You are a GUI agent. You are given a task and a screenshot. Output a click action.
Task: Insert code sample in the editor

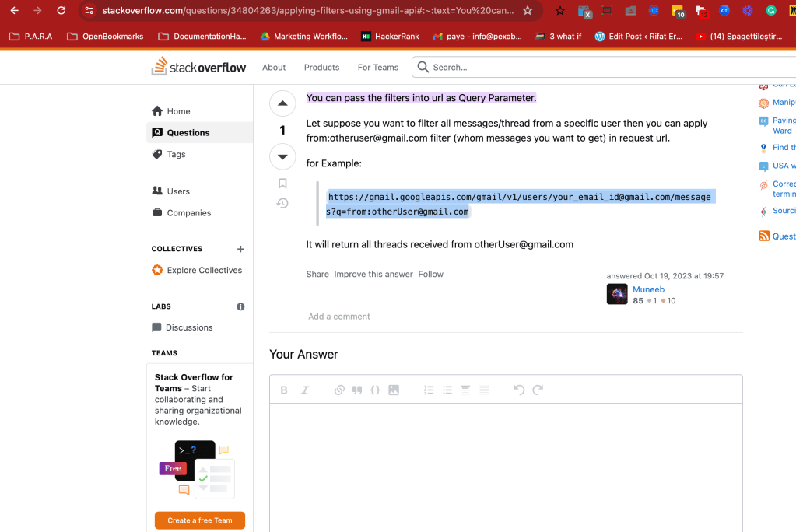[x=375, y=390]
